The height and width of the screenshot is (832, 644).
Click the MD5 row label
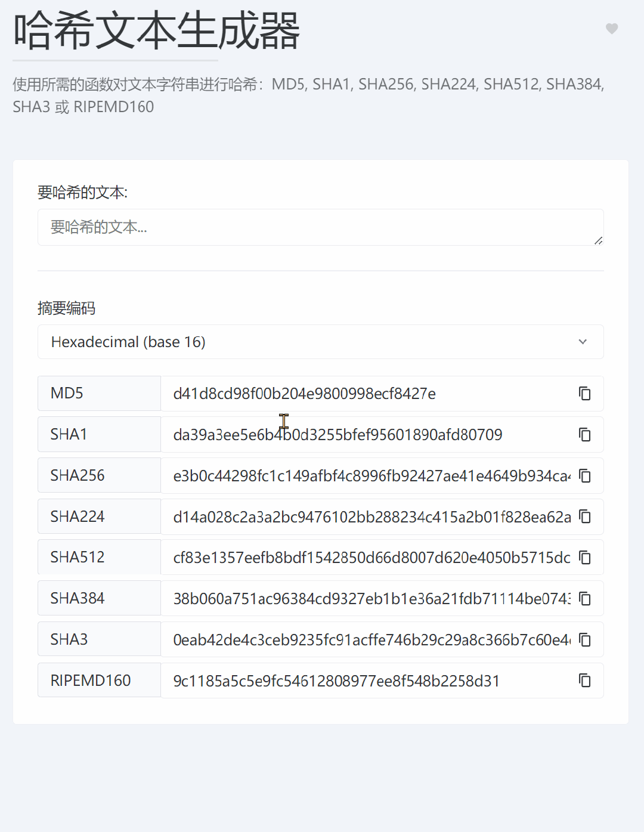click(99, 394)
